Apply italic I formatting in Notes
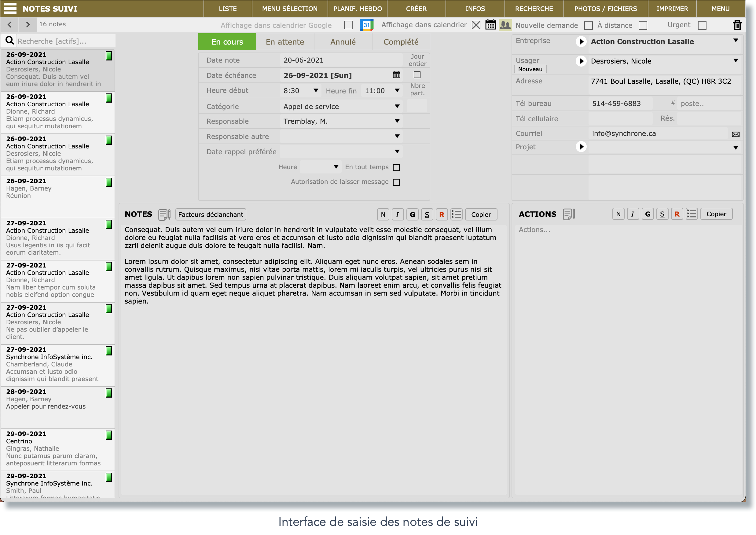Image resolution: width=756 pixels, height=535 pixels. pos(397,214)
